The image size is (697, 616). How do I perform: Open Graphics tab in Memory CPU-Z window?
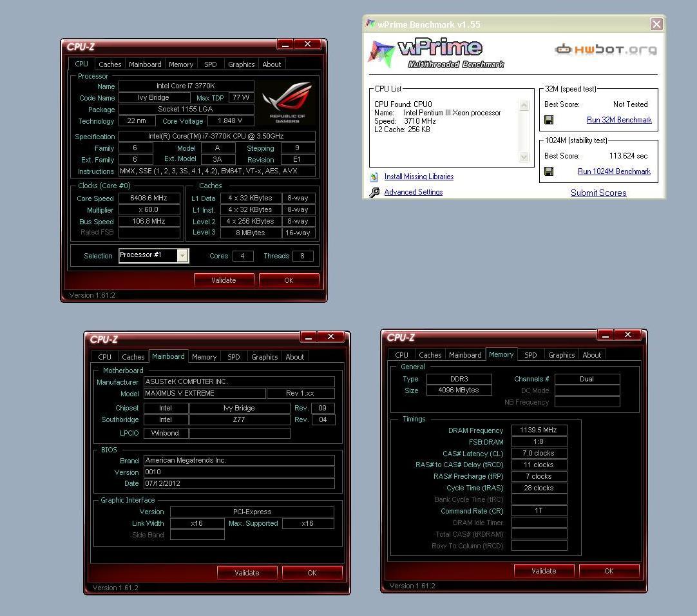(562, 355)
